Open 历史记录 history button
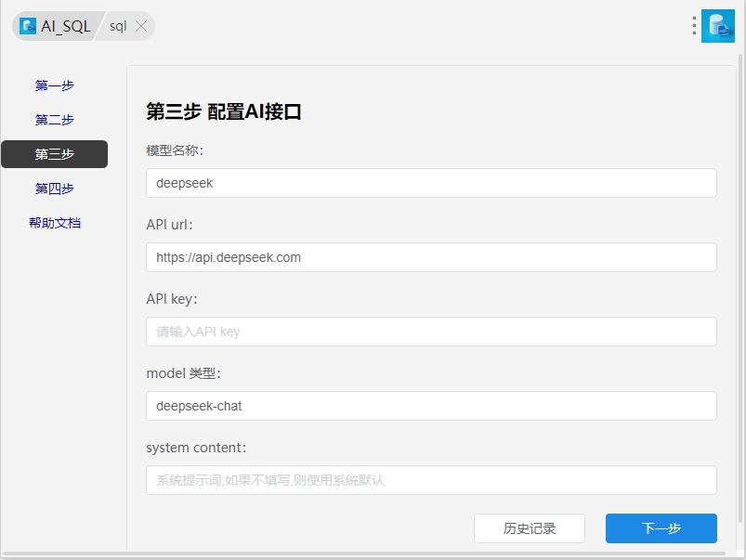 [x=529, y=528]
